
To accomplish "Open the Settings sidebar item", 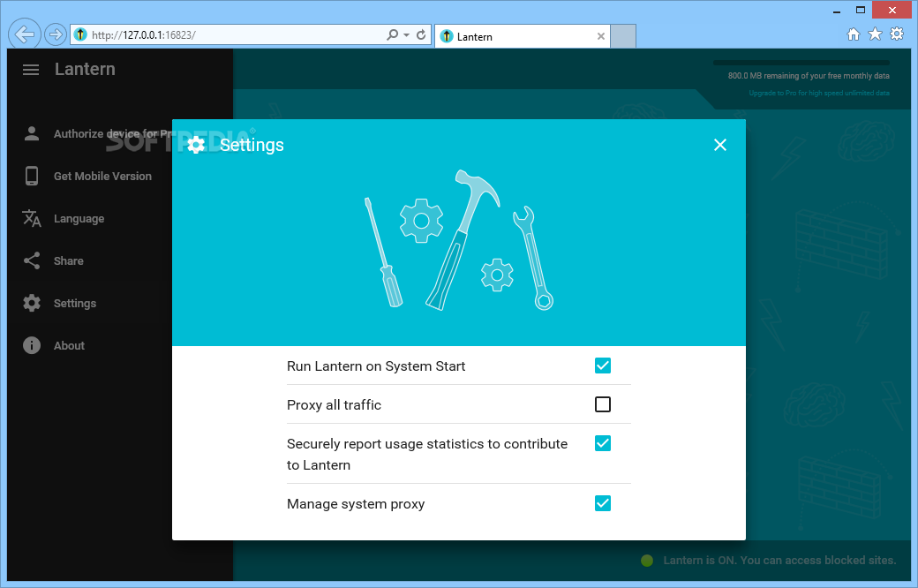I will [x=75, y=304].
